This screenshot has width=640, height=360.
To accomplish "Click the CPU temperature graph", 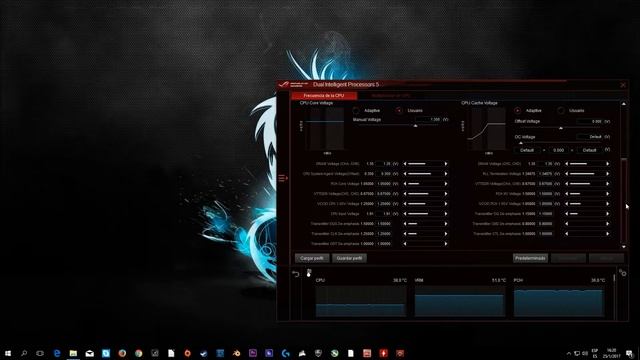I will 360,301.
